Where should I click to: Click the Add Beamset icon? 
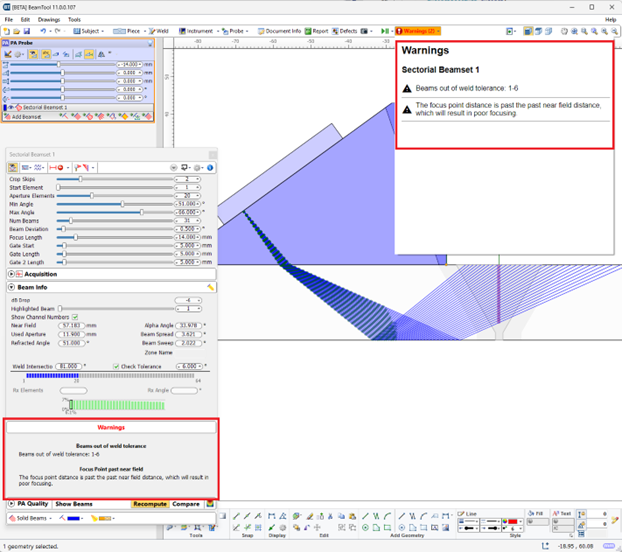(x=7, y=117)
